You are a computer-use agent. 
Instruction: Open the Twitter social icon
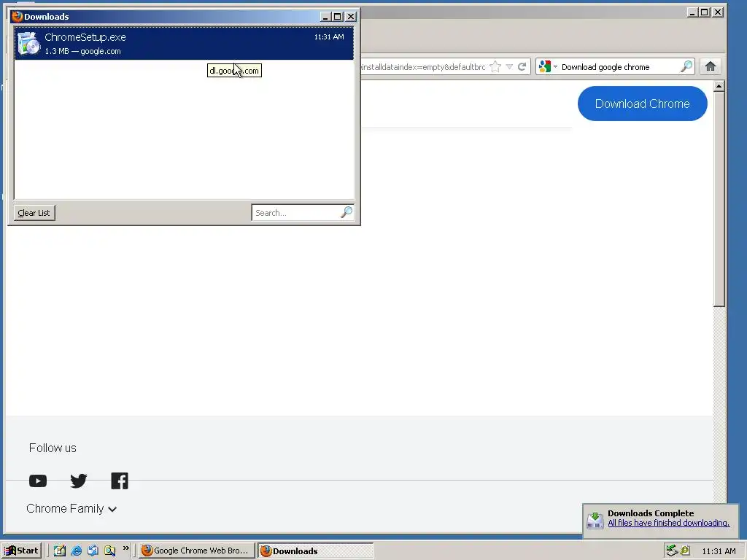(x=79, y=481)
